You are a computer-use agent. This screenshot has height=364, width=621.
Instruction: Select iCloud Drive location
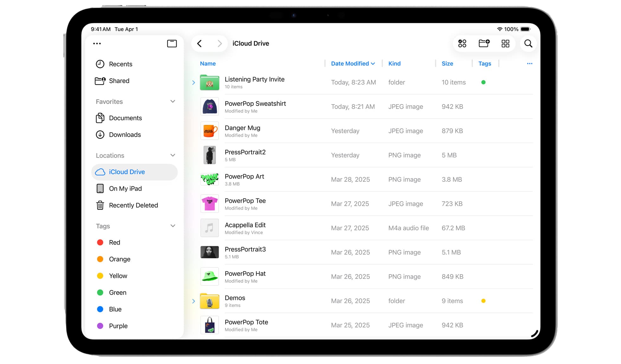pyautogui.click(x=134, y=172)
